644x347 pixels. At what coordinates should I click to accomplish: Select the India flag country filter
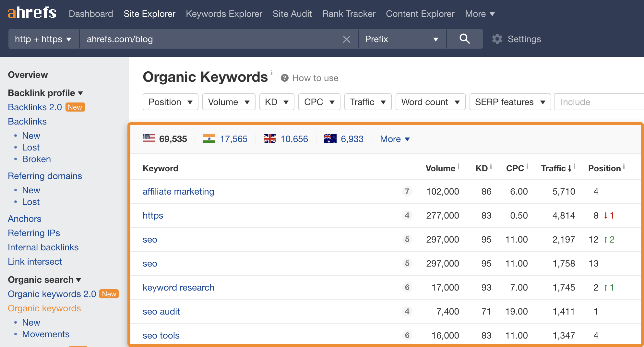(209, 139)
